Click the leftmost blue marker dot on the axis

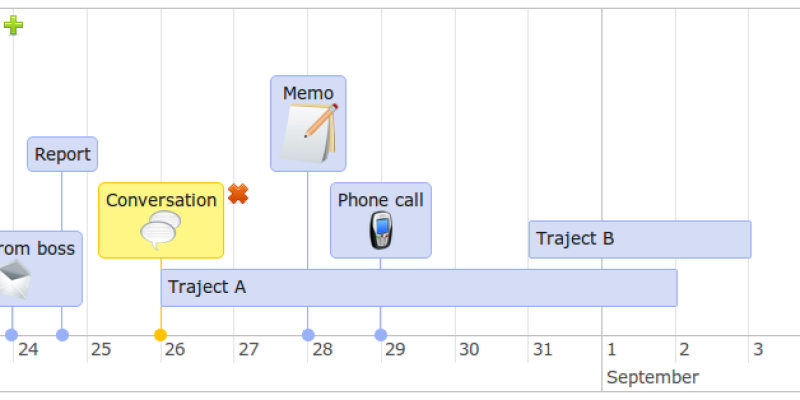click(x=12, y=335)
